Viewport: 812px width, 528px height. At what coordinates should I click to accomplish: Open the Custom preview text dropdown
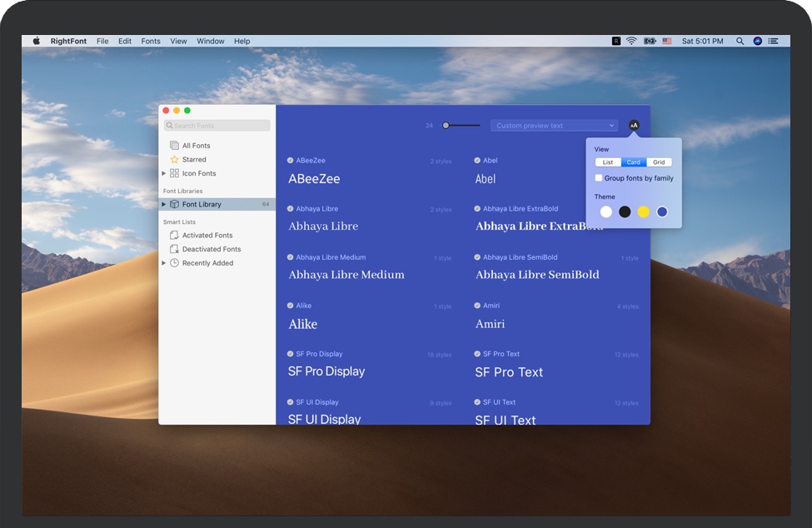[554, 126]
